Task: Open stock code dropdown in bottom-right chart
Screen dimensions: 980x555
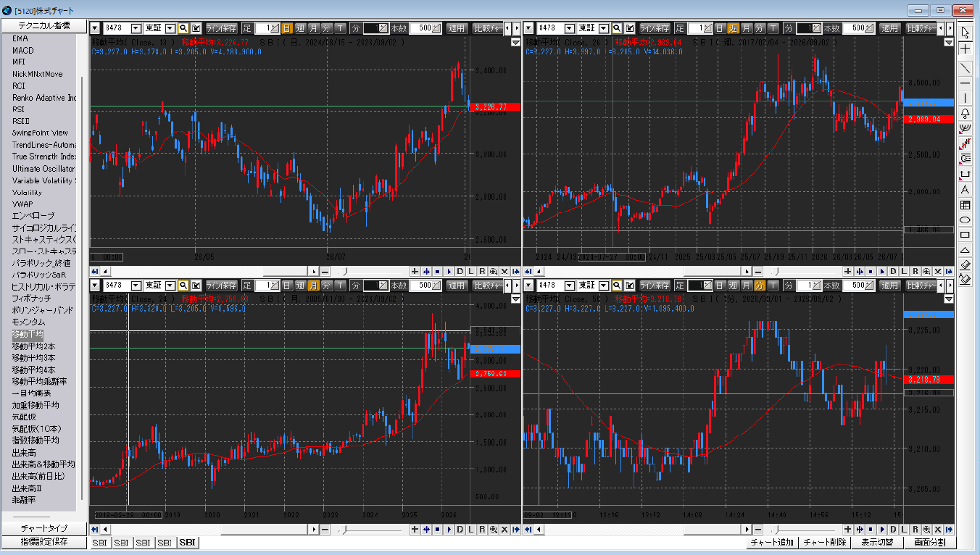Action: [569, 285]
